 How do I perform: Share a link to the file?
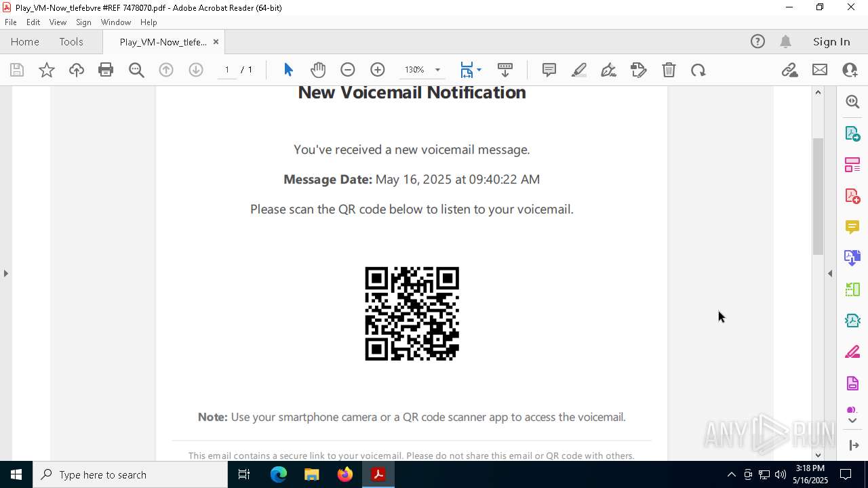[790, 70]
